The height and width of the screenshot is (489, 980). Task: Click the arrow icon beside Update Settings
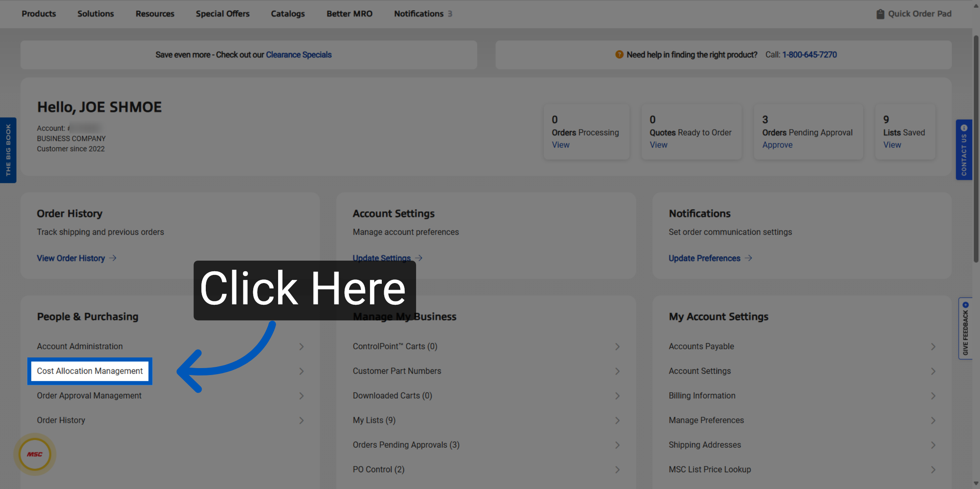419,258
